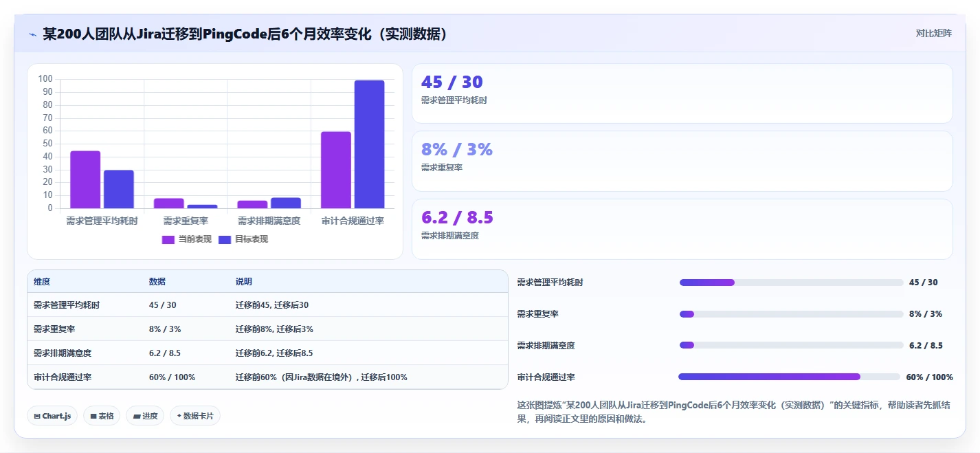
Task: Click the 进度 tag icon
Action: (137, 416)
